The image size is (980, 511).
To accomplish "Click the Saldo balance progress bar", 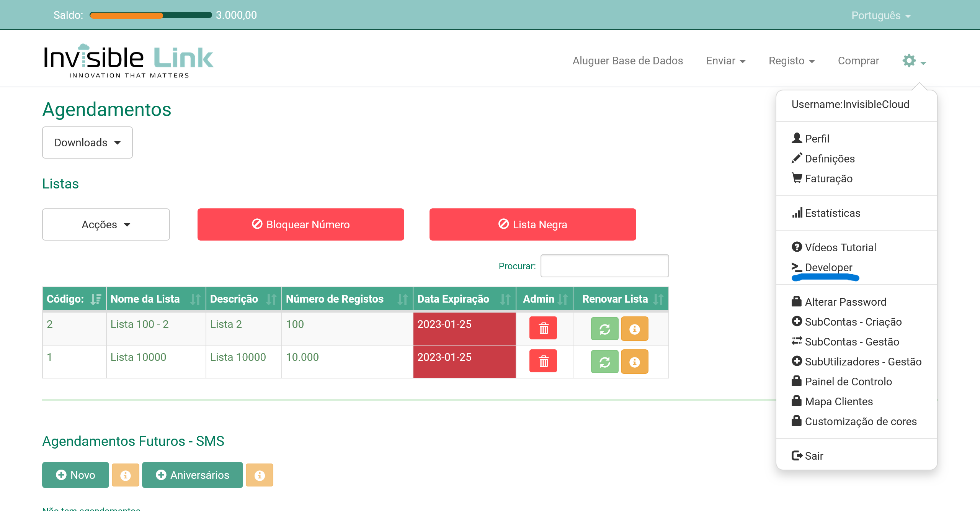I will (150, 15).
